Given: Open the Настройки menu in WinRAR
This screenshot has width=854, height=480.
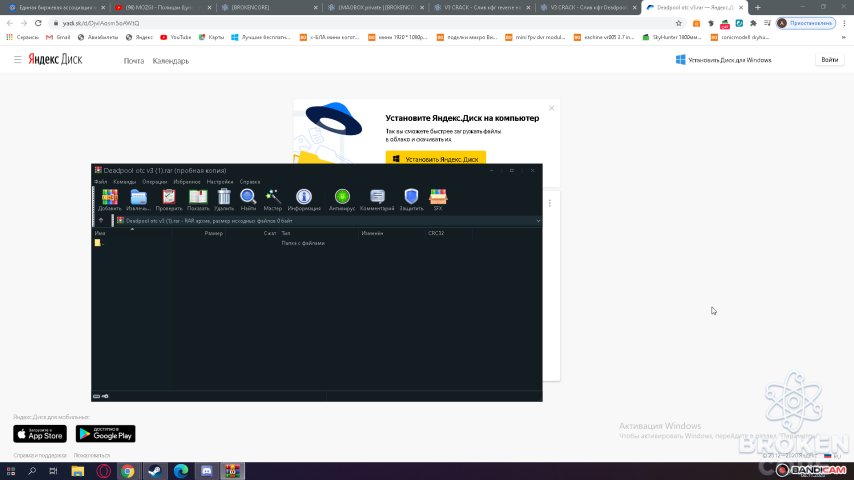Looking at the screenshot, I should coord(220,182).
